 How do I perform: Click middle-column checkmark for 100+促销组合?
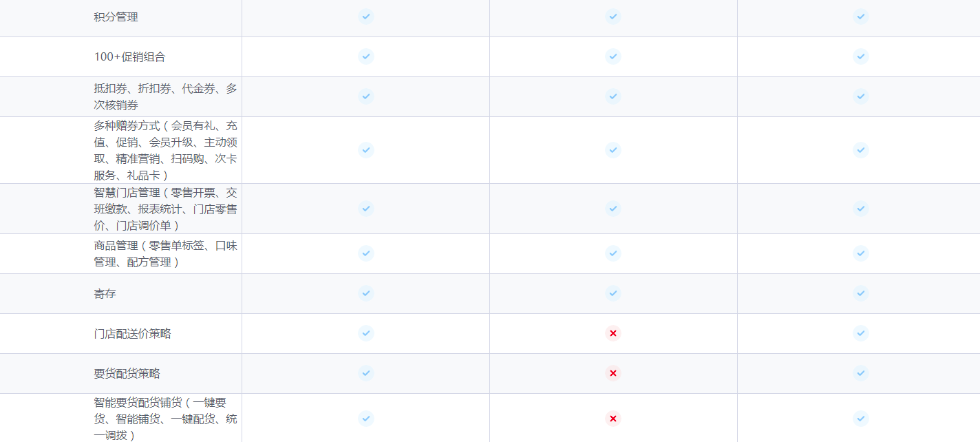613,56
